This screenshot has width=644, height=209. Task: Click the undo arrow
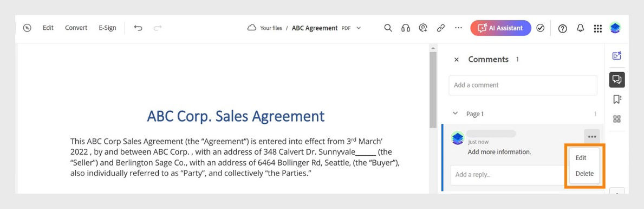pyautogui.click(x=138, y=28)
